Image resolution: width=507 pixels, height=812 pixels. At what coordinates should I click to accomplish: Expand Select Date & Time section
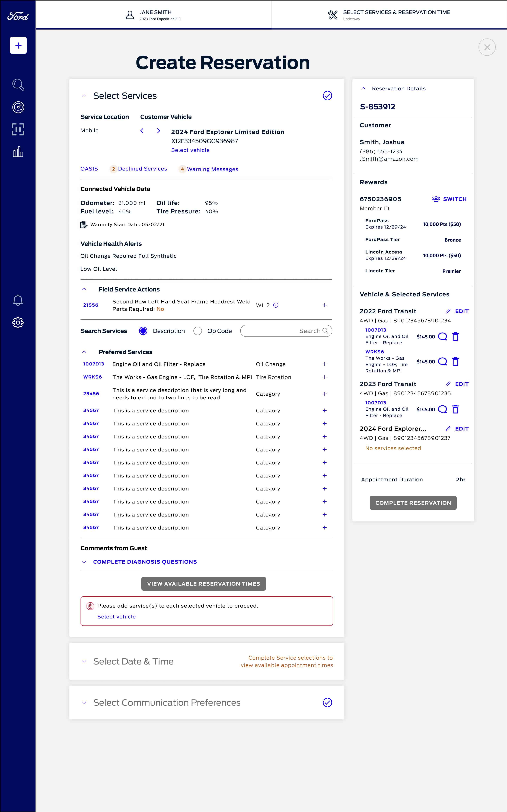coord(84,662)
